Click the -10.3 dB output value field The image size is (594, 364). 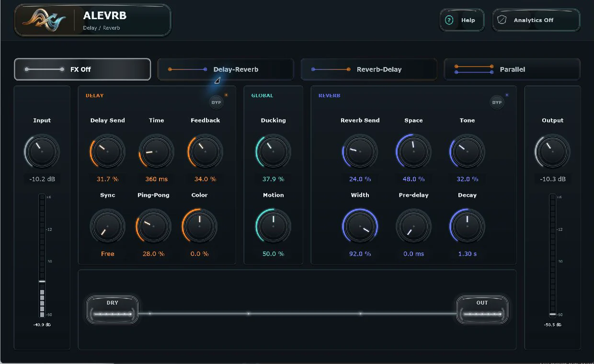click(552, 179)
